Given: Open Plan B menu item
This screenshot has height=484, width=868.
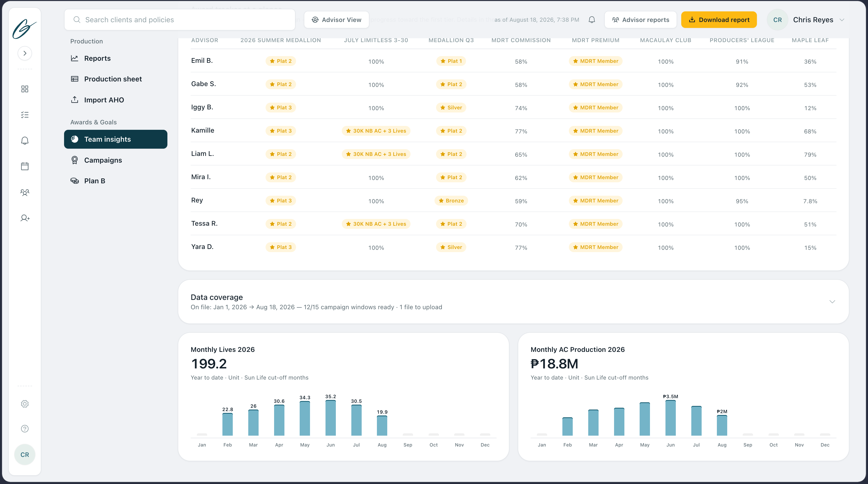Looking at the screenshot, I should (115, 181).
